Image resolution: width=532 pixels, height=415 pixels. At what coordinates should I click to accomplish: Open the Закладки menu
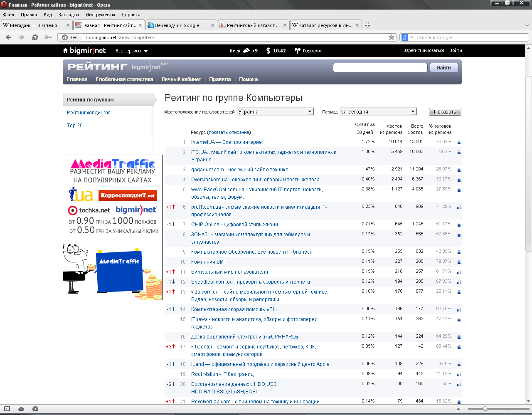coord(69,15)
